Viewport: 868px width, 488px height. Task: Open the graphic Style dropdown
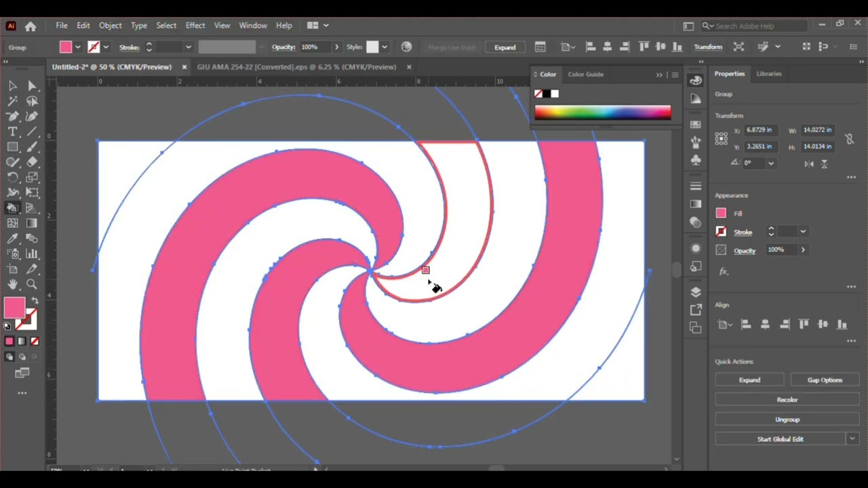point(384,47)
